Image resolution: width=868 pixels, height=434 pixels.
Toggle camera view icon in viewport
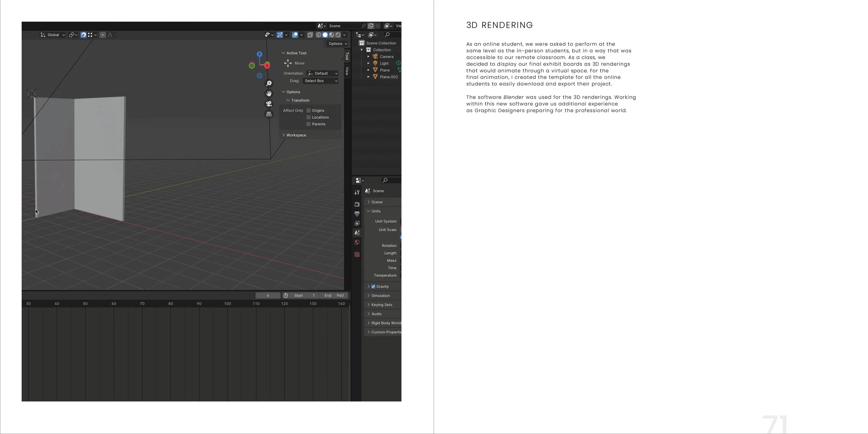pyautogui.click(x=269, y=104)
